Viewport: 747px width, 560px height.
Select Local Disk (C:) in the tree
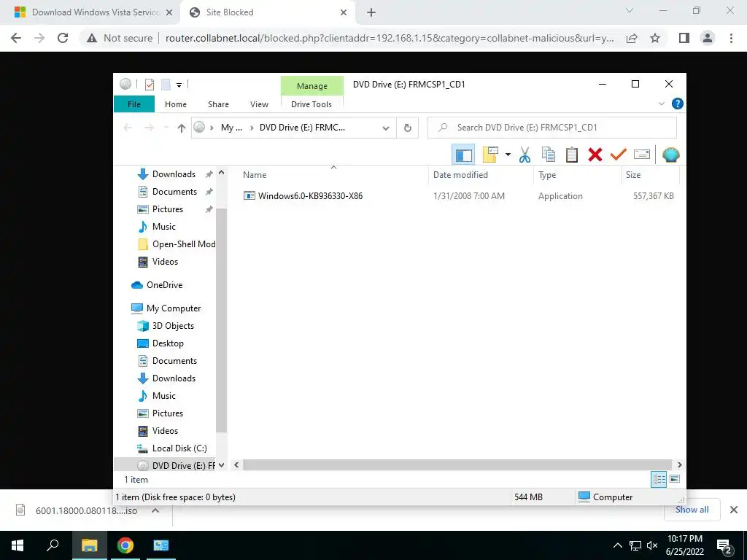179,448
